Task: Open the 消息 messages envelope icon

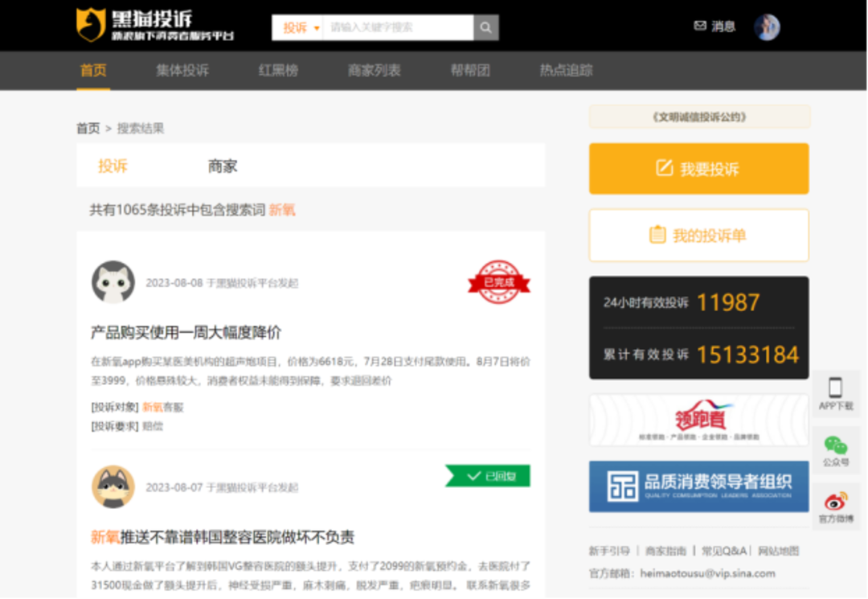Action: (700, 26)
